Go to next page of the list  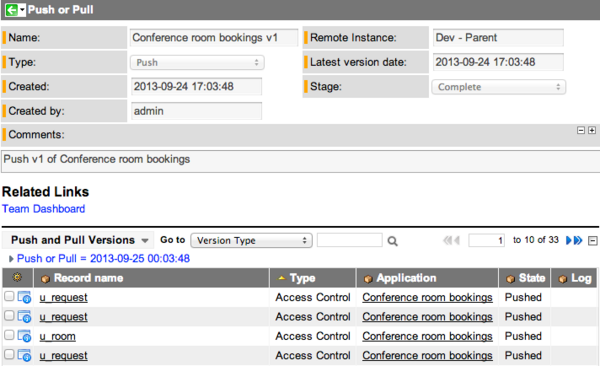click(x=569, y=240)
